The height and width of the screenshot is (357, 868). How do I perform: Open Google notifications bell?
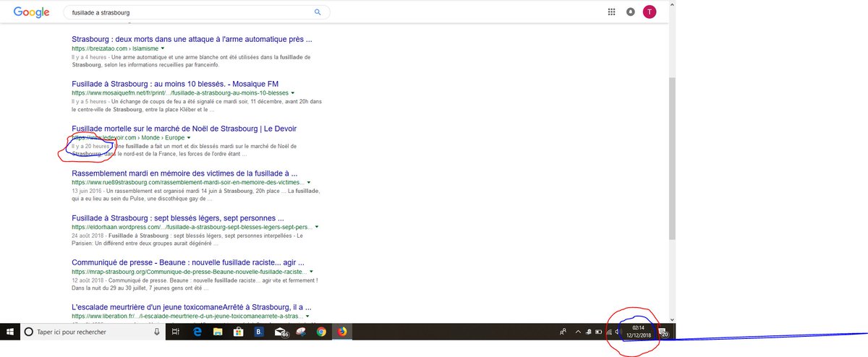point(631,12)
